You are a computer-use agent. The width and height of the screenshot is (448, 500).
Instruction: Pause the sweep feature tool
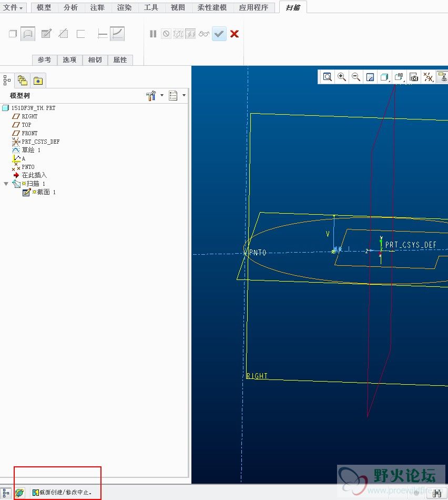[153, 34]
